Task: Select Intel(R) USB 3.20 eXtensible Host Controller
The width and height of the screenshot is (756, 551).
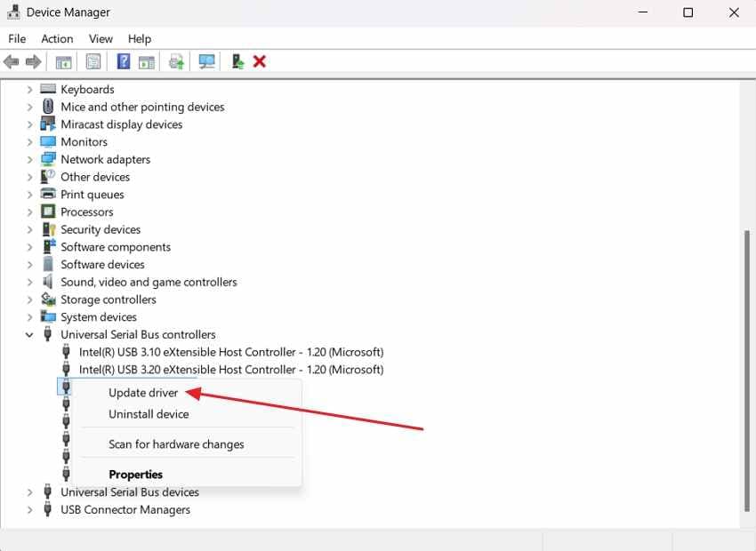Action: coord(231,370)
